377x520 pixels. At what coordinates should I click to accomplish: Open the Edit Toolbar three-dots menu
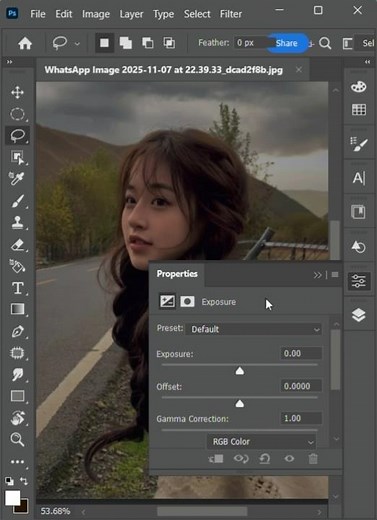pyautogui.click(x=17, y=462)
